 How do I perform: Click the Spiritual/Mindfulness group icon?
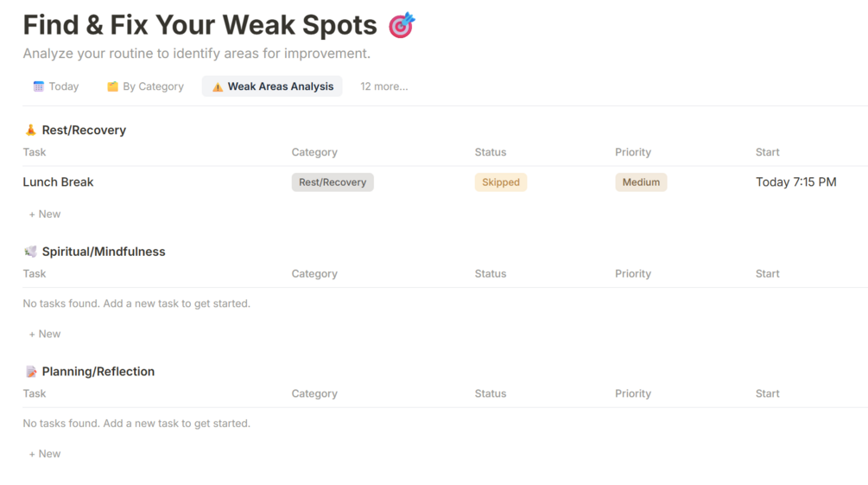click(31, 252)
